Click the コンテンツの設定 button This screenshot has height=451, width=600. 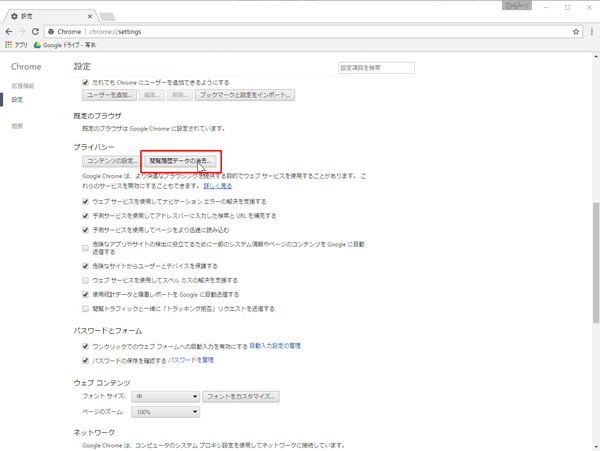pyautogui.click(x=111, y=161)
